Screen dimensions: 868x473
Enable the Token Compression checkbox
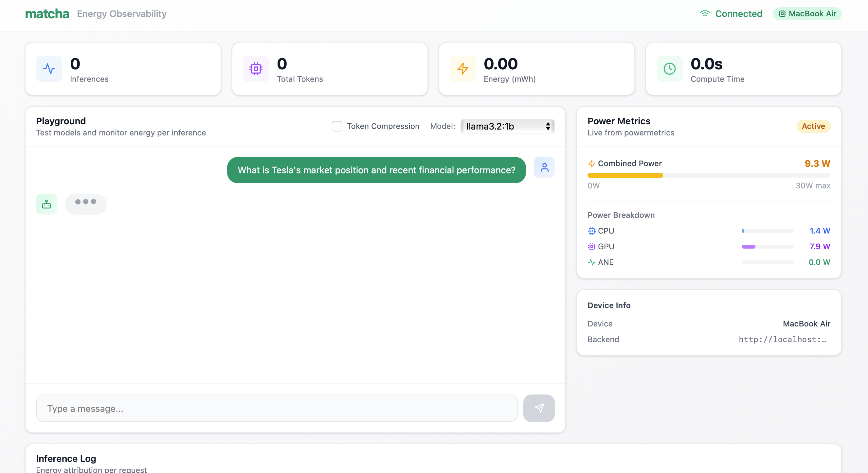click(337, 126)
